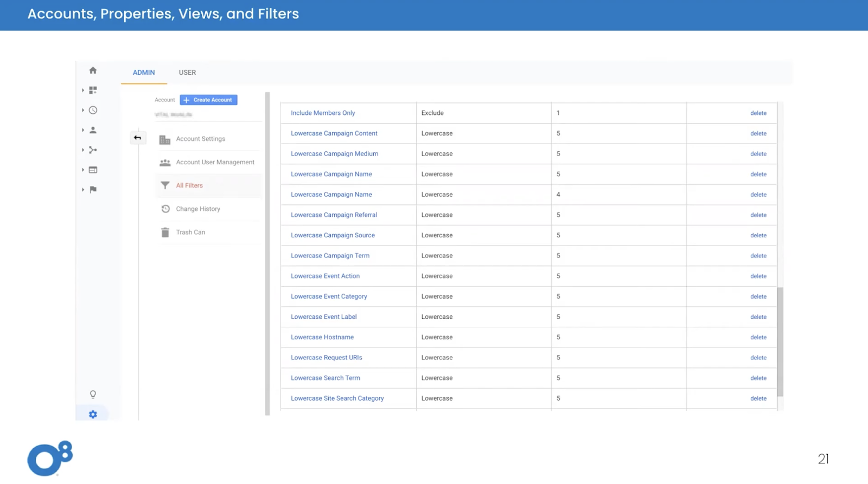Click the back arrow button
Viewport: 868px width, 484px height.
(x=138, y=138)
